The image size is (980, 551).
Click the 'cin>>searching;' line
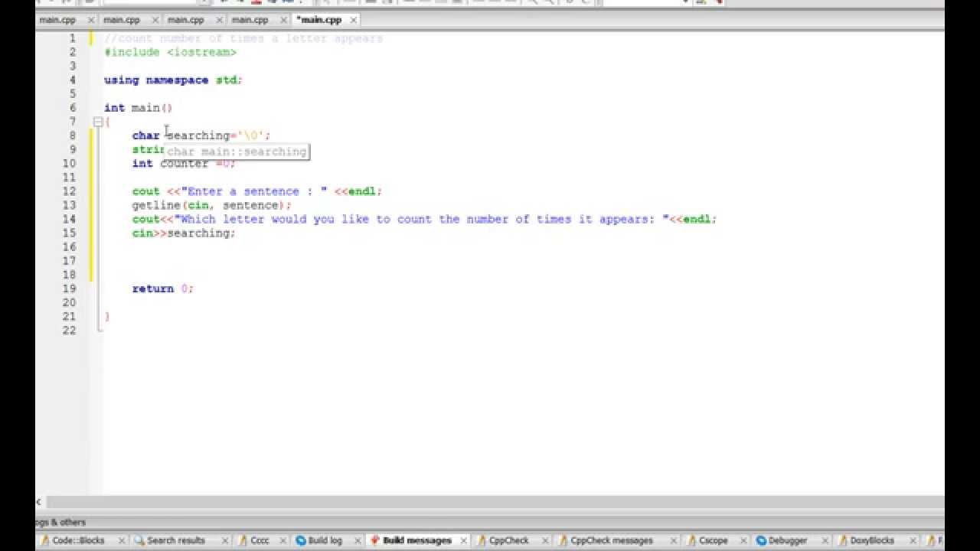point(184,233)
